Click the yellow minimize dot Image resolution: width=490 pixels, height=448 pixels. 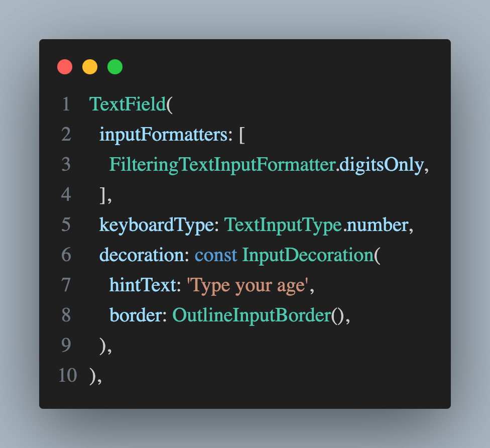pos(90,67)
